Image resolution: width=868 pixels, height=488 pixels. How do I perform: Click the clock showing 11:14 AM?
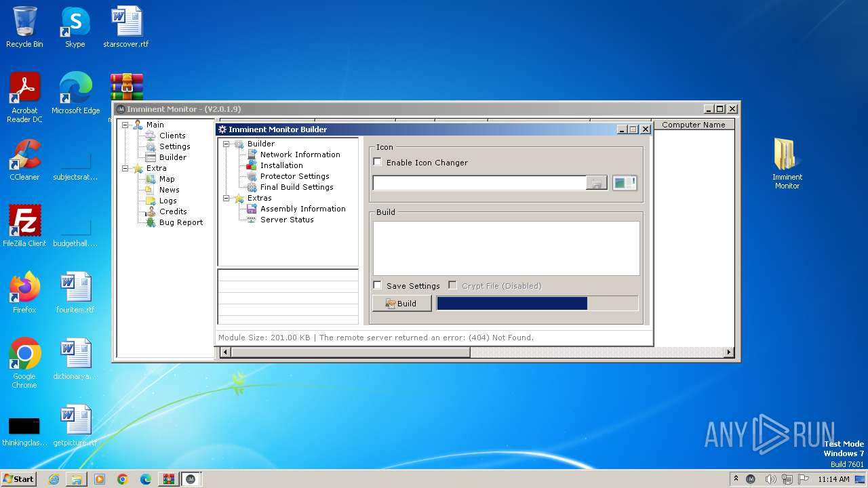click(833, 479)
